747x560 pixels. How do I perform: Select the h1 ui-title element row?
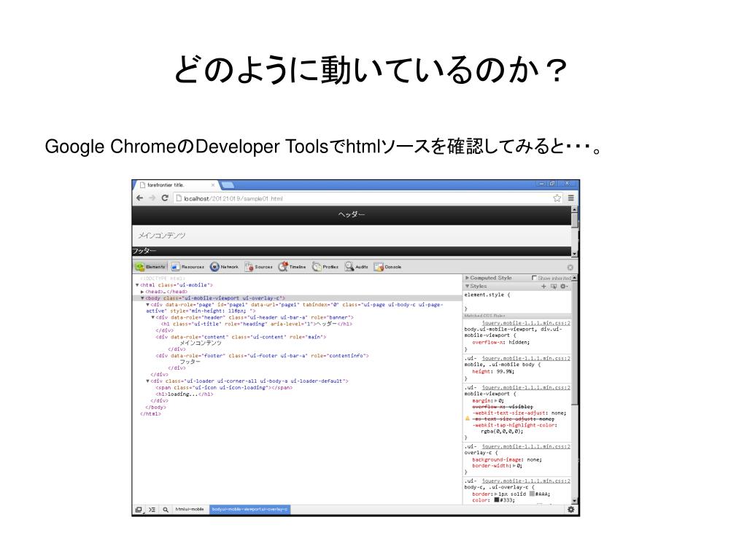(257, 324)
